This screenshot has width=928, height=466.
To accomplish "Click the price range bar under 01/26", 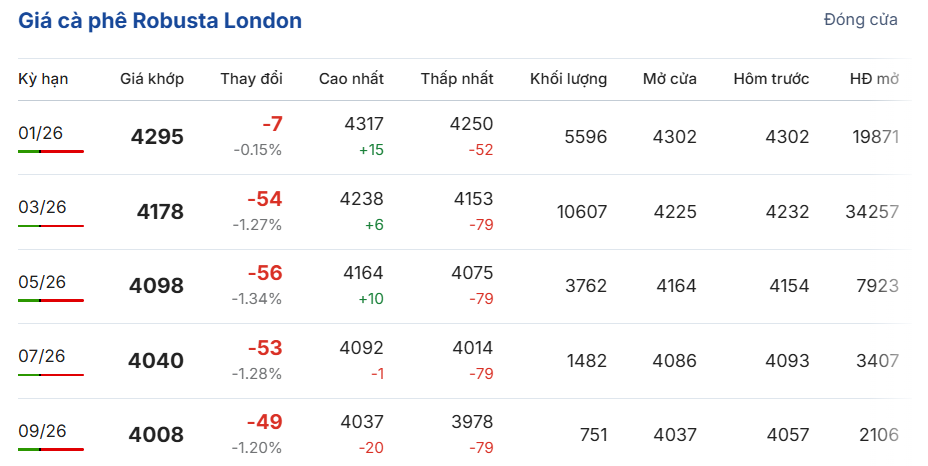I will tap(51, 151).
